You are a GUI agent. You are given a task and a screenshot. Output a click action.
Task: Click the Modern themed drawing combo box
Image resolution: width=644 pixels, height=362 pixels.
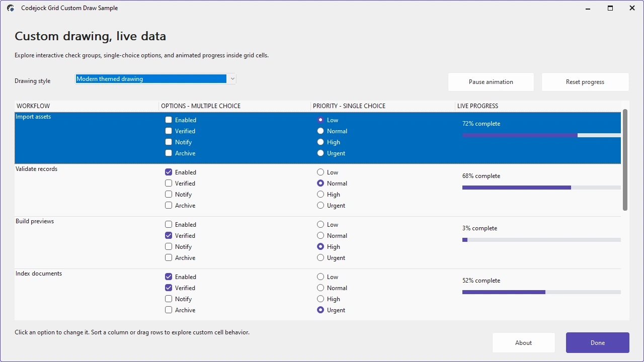155,78
